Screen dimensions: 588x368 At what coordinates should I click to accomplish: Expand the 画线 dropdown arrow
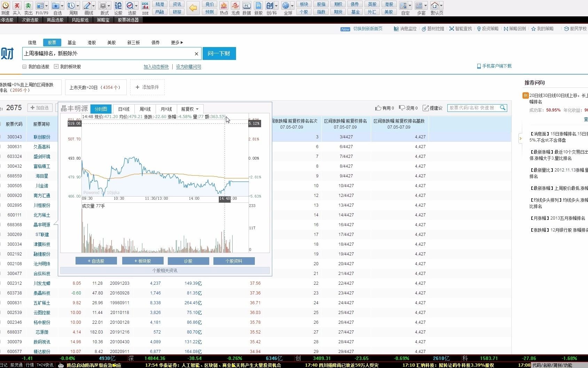pyautogui.click(x=94, y=6)
